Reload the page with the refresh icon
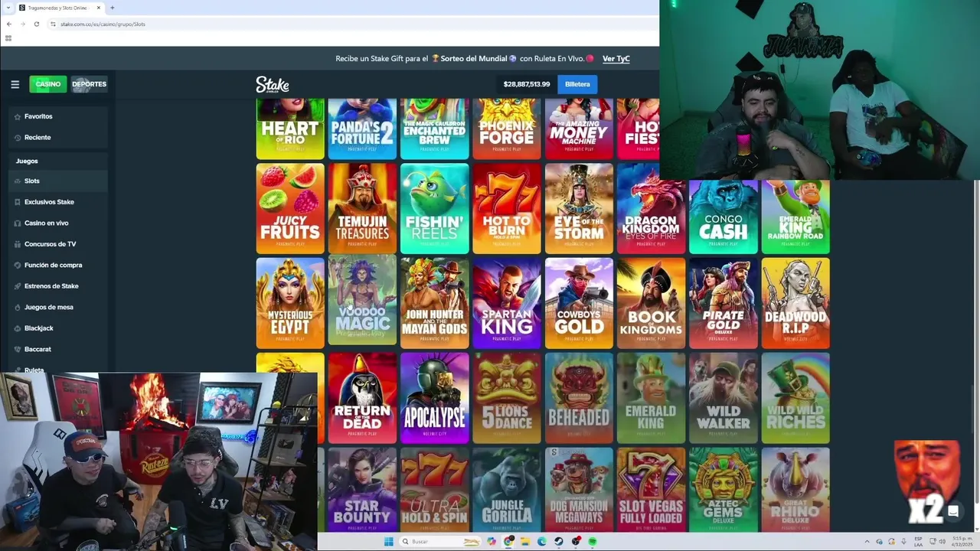 point(36,24)
